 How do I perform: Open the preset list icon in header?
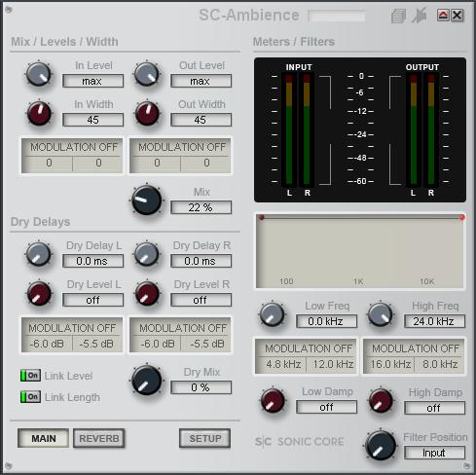(x=398, y=16)
